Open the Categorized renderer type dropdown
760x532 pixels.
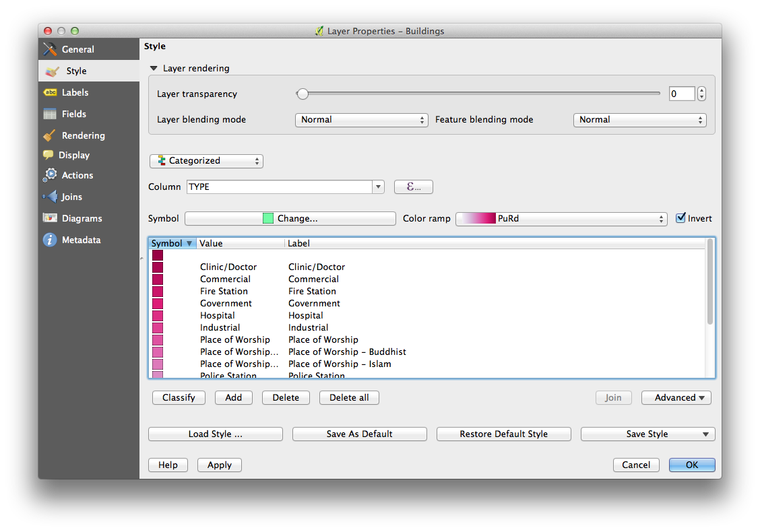(206, 161)
